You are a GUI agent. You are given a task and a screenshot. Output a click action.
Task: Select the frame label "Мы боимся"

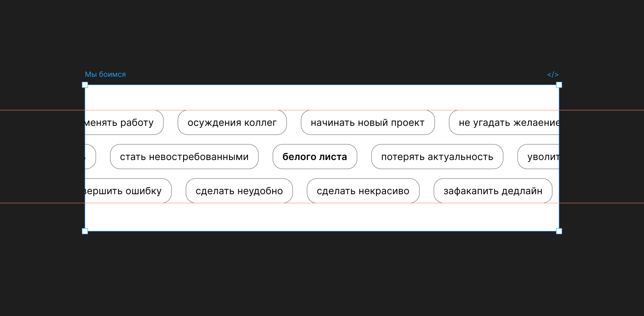(x=105, y=74)
